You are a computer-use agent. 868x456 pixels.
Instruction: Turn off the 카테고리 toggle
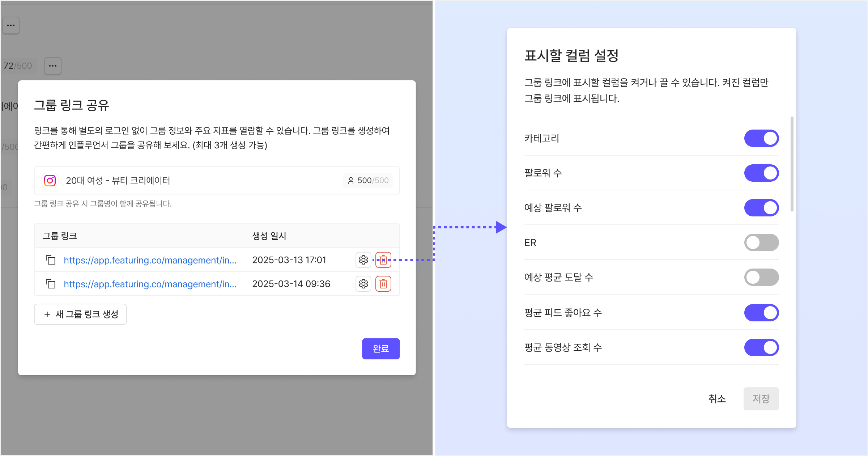[x=761, y=138]
